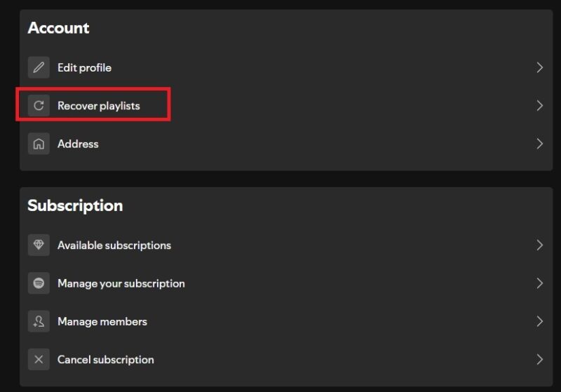Open Manage your subscription label

[x=121, y=283]
